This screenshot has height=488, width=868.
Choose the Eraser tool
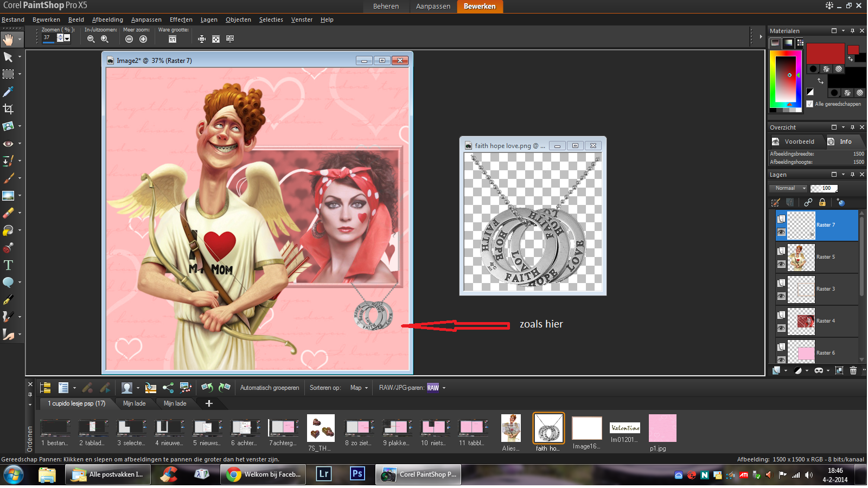pyautogui.click(x=8, y=213)
